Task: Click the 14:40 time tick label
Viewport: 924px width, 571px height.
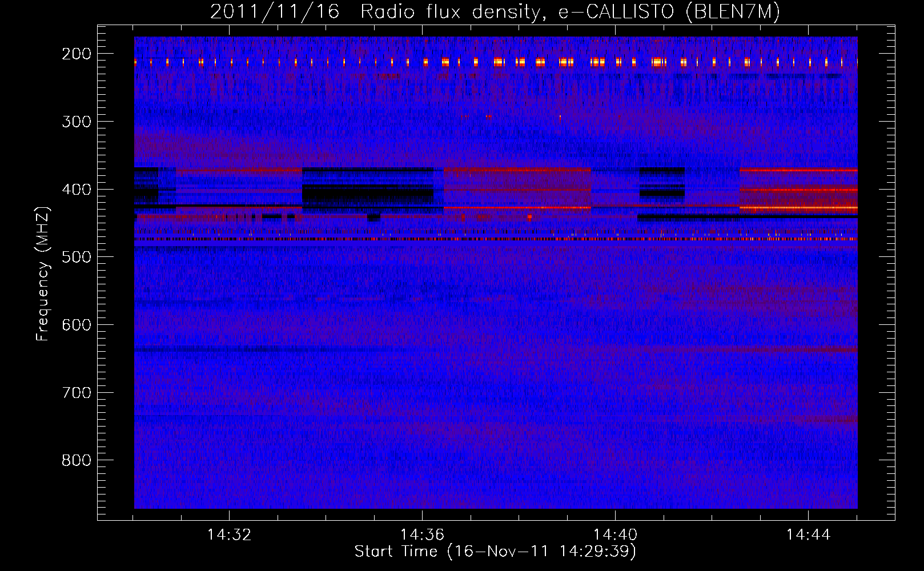Action: 615,535
